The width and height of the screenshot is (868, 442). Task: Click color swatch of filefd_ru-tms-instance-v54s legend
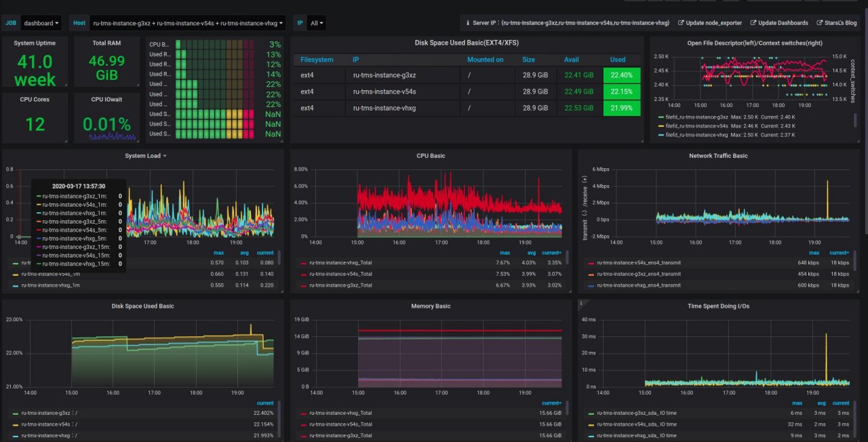click(661, 125)
